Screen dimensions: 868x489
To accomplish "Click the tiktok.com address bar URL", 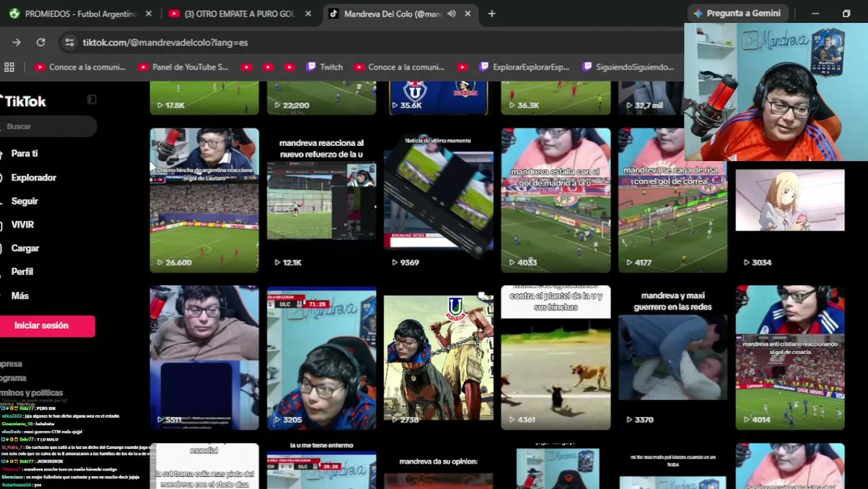I will pos(165,42).
